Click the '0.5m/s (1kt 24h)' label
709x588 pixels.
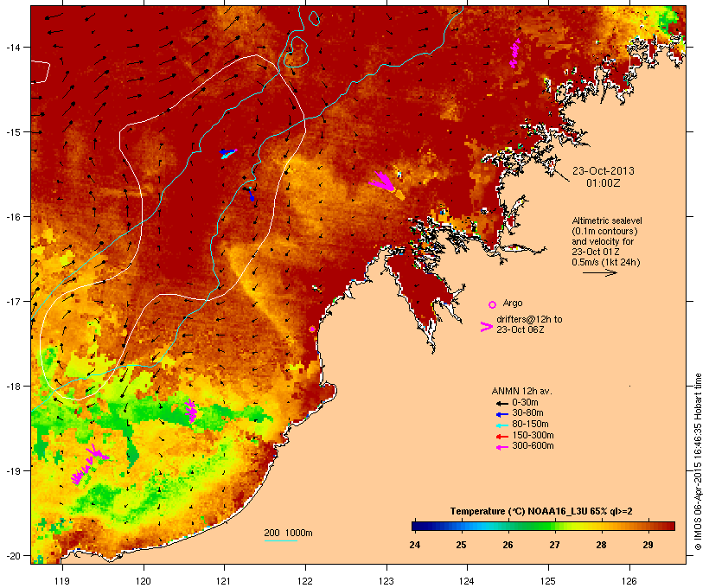606,262
